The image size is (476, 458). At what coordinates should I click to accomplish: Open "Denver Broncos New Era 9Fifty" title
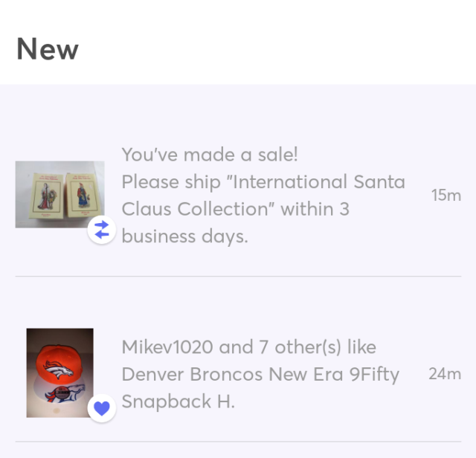(x=260, y=374)
